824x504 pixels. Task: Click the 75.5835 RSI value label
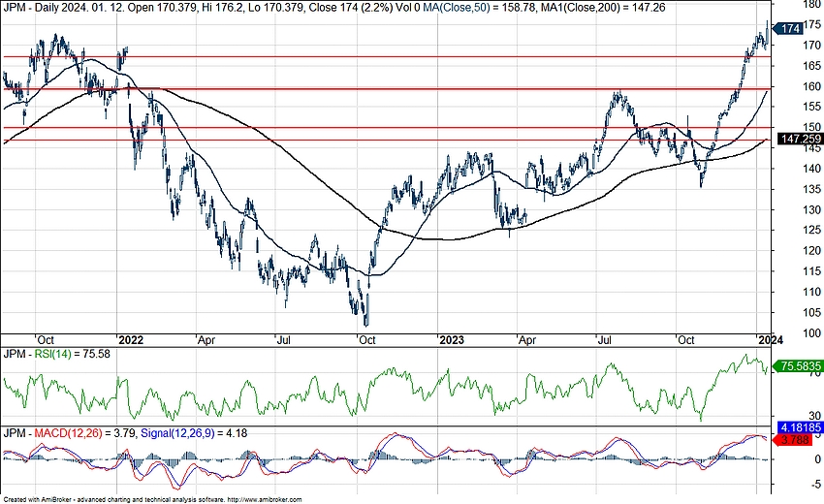799,366
